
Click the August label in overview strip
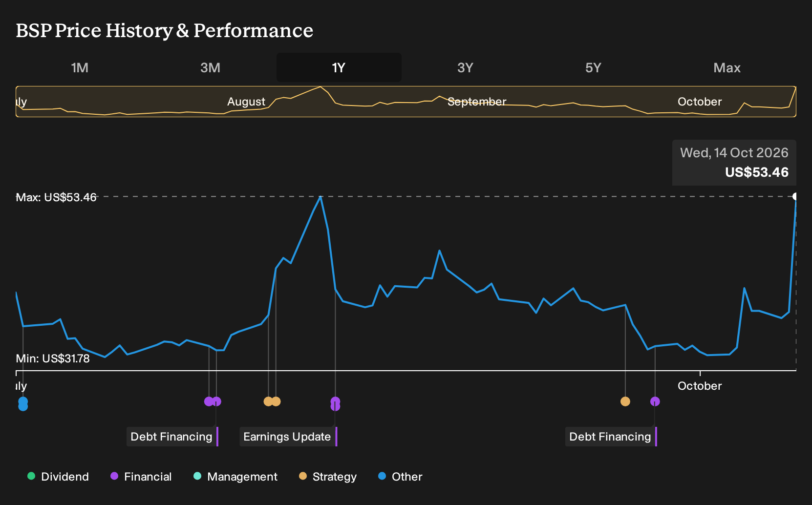click(246, 102)
